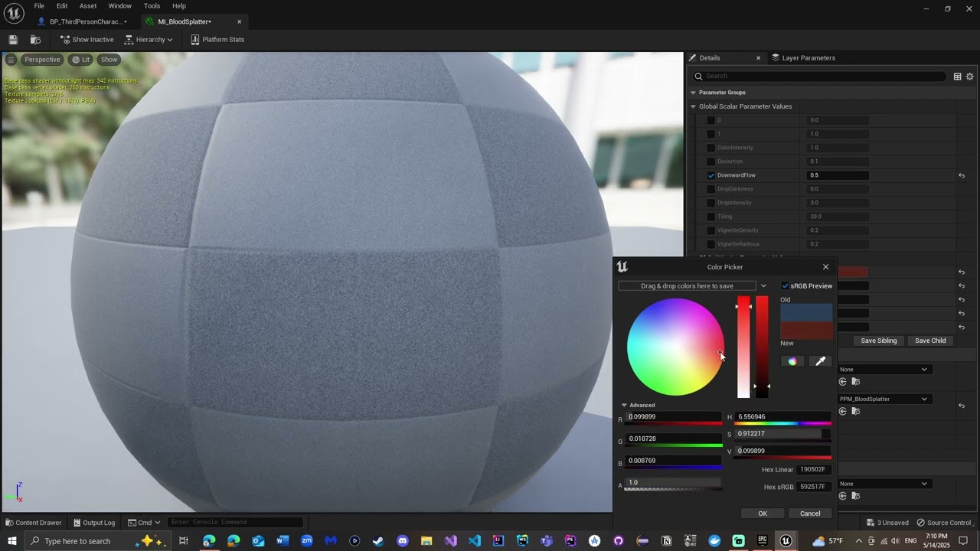The width and height of the screenshot is (980, 551).
Task: Open the Hierarchy dropdown
Action: (x=149, y=40)
